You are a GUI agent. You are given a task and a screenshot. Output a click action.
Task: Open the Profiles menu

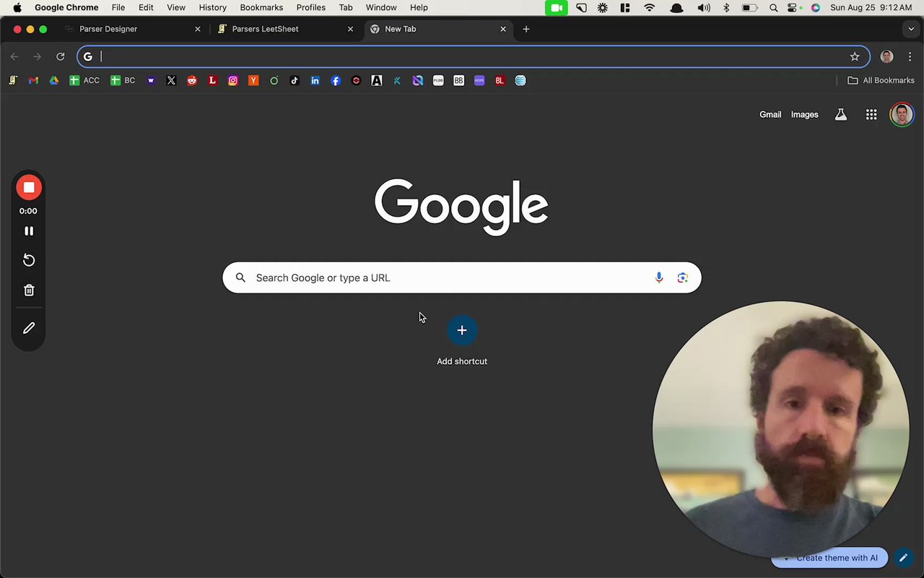coord(311,7)
